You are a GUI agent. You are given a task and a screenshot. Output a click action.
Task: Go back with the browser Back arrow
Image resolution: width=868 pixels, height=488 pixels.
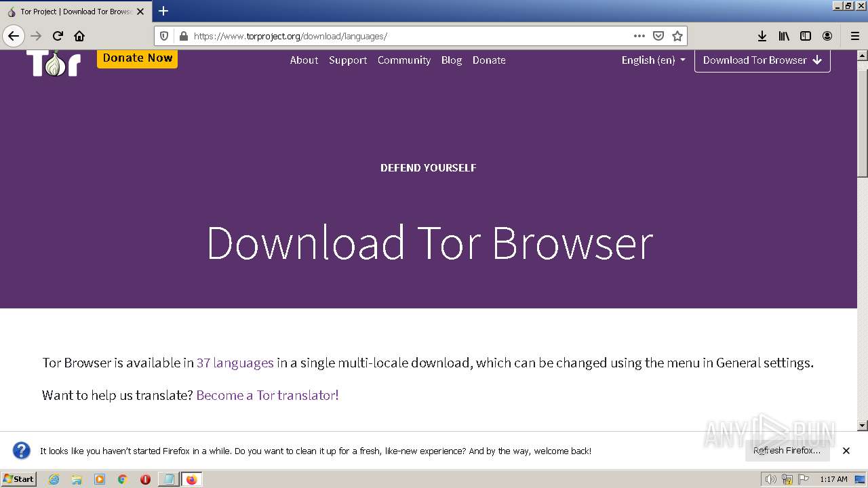(x=14, y=36)
